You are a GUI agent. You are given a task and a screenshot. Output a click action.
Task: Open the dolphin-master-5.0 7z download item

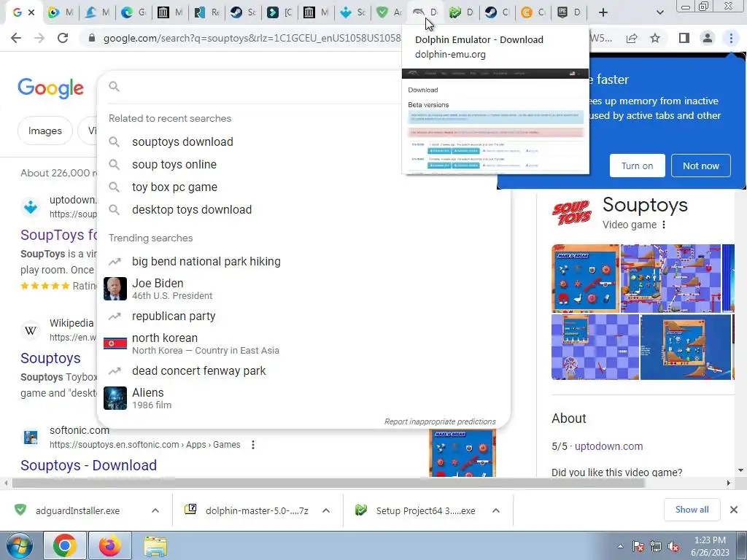pyautogui.click(x=247, y=510)
